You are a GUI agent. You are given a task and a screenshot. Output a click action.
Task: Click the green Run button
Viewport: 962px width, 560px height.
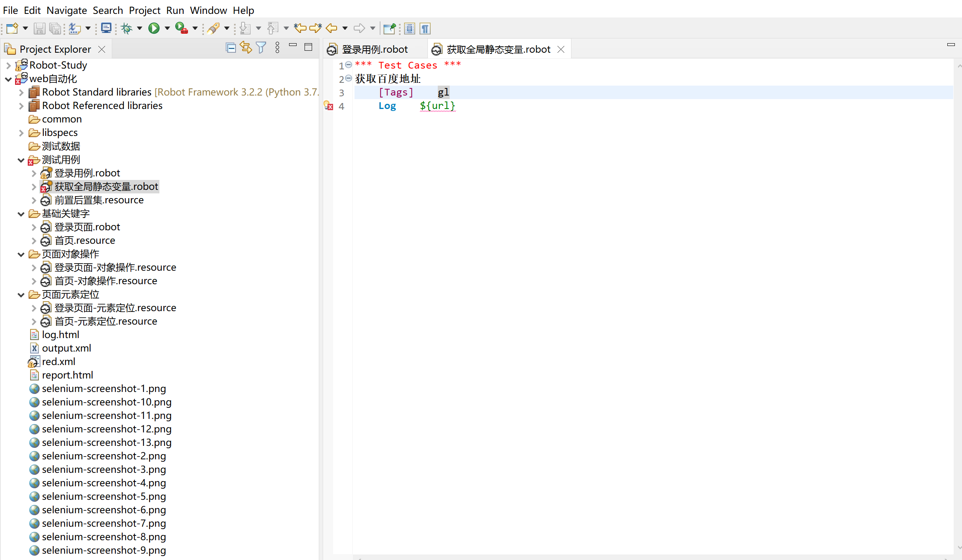154,29
